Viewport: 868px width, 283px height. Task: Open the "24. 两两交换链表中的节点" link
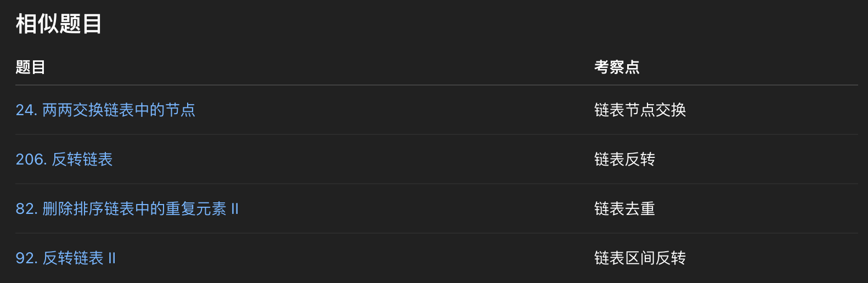[105, 110]
